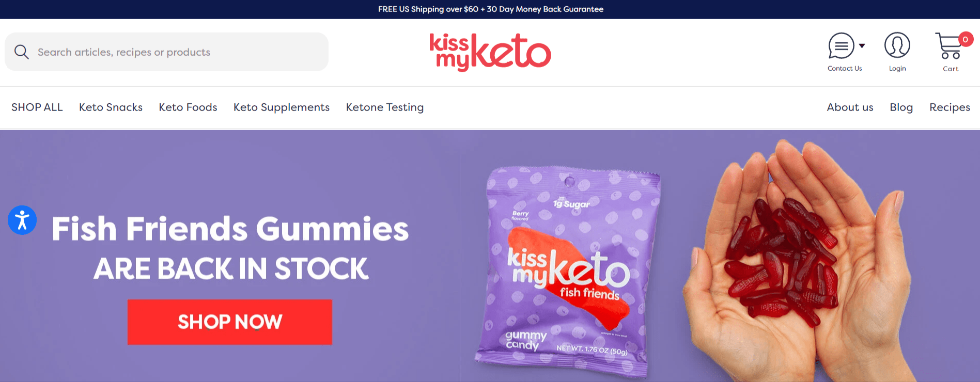Open the Contact Us chat bubble icon
This screenshot has height=382, width=980.
point(841,46)
